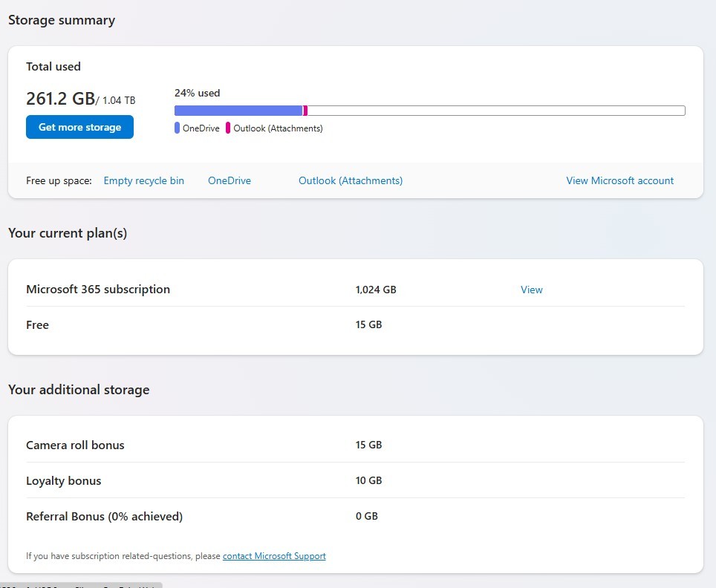Open the Empty recycle bin link
This screenshot has width=716, height=588.
pos(144,181)
